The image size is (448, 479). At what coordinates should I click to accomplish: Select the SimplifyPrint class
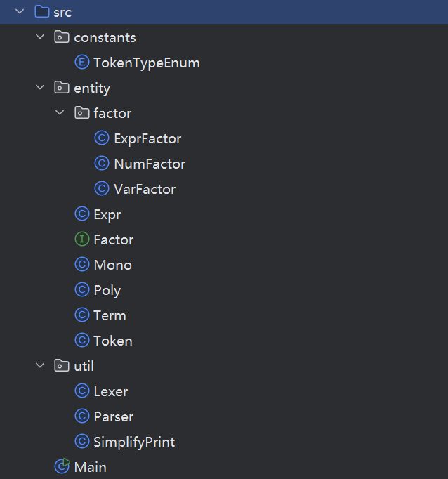coord(133,442)
